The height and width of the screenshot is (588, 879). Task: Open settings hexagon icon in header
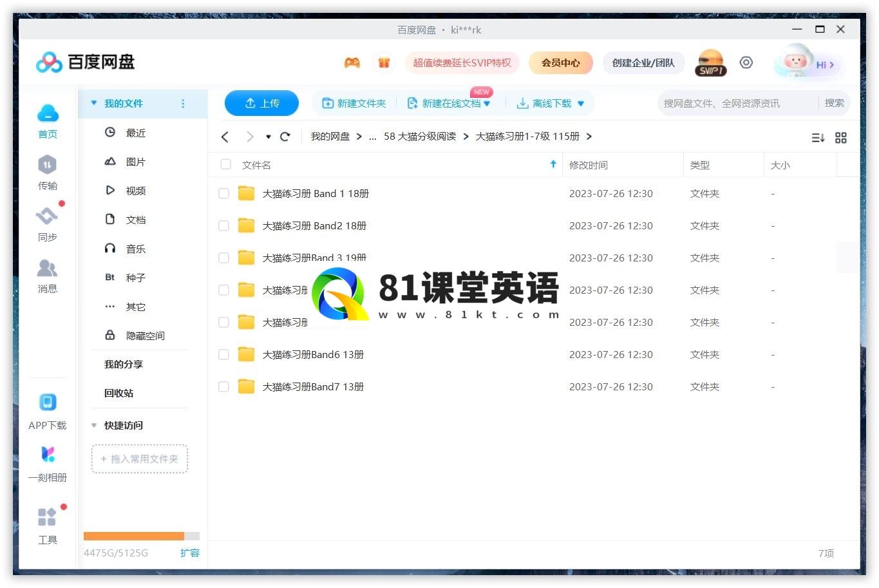click(x=746, y=62)
